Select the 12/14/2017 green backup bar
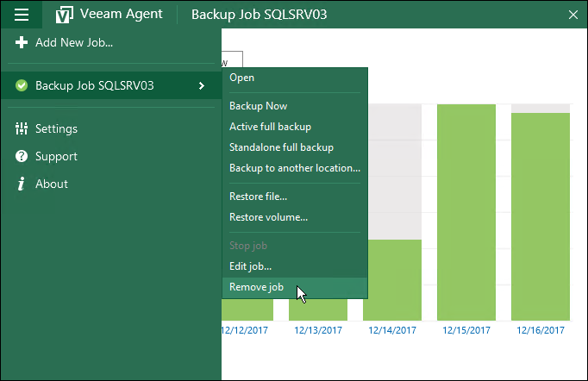This screenshot has width=588, height=381. click(394, 280)
